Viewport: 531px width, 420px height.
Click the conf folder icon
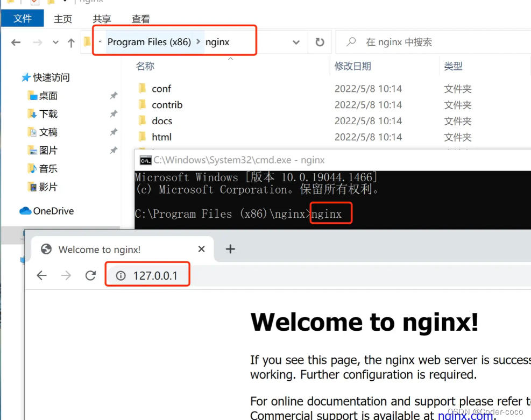tap(142, 88)
